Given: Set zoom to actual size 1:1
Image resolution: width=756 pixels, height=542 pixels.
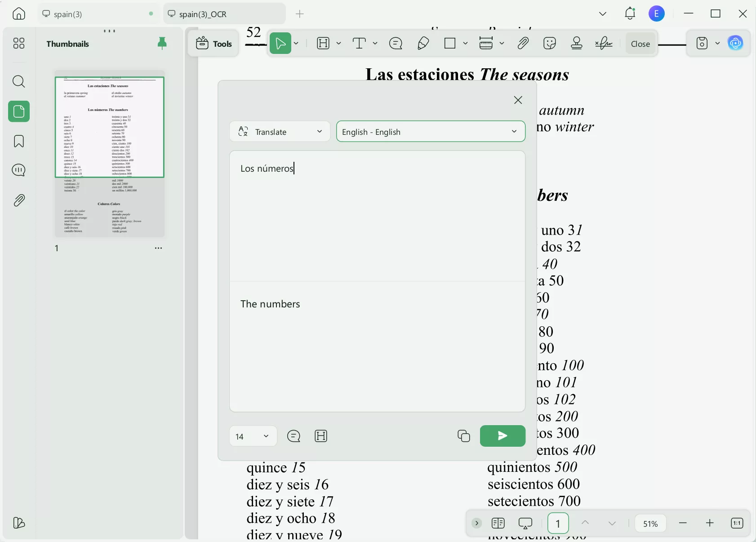Looking at the screenshot, I should pos(737,523).
